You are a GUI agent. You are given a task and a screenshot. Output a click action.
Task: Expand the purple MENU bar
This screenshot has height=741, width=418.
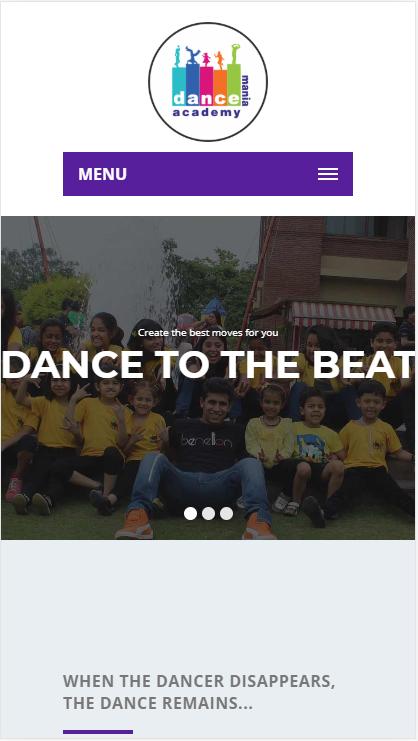coord(208,174)
